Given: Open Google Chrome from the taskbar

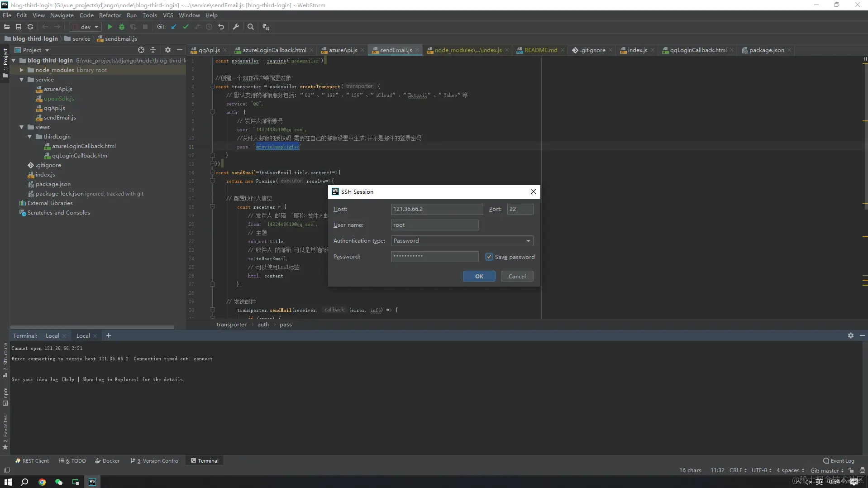Looking at the screenshot, I should [42, 482].
